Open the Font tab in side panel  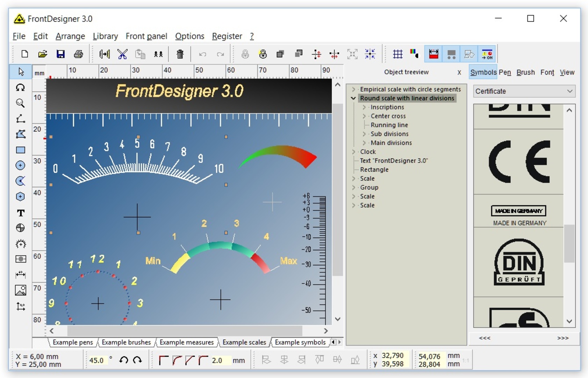pyautogui.click(x=547, y=72)
